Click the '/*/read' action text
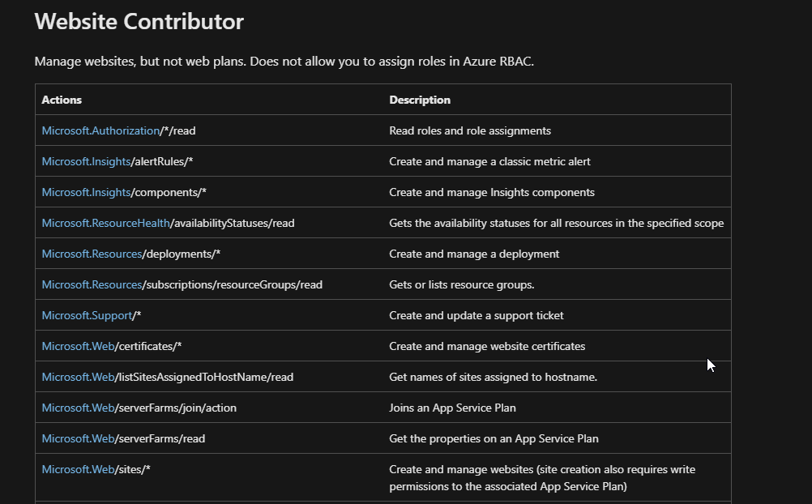 click(x=177, y=130)
